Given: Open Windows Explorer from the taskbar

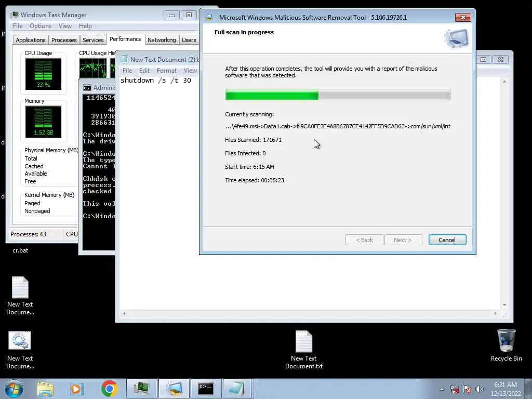Looking at the screenshot, I should coord(45,389).
